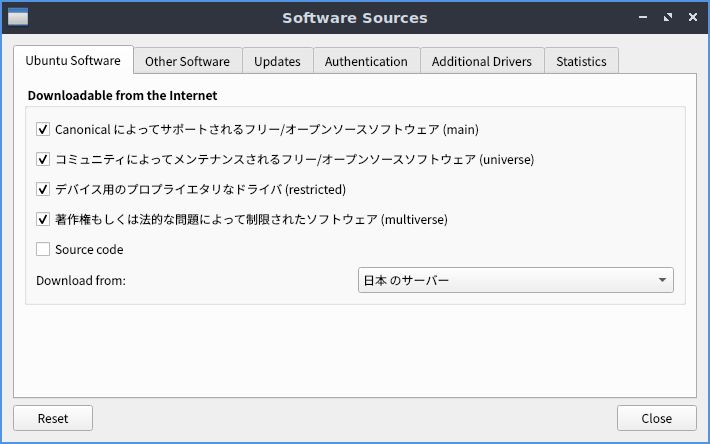The image size is (710, 444).
Task: Disable the restricted proprietary drivers checkbox
Action: click(x=43, y=189)
